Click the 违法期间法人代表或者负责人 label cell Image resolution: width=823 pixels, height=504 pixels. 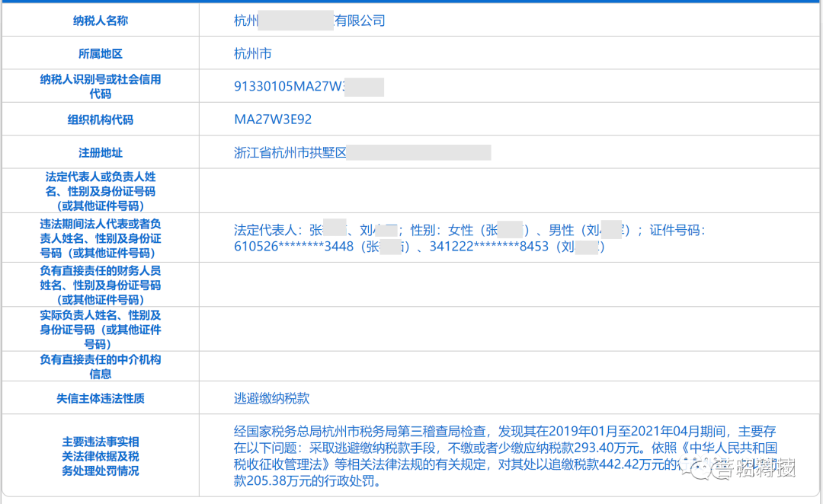coord(101,238)
